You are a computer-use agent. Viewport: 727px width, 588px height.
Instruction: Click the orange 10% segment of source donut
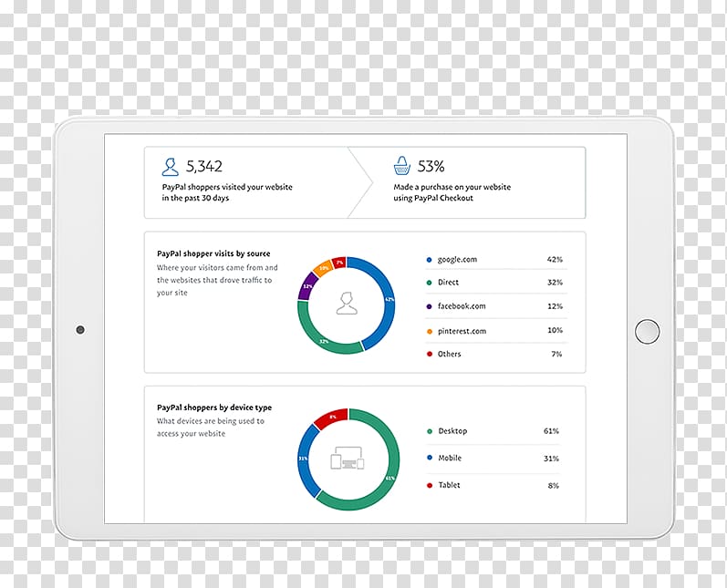click(323, 268)
